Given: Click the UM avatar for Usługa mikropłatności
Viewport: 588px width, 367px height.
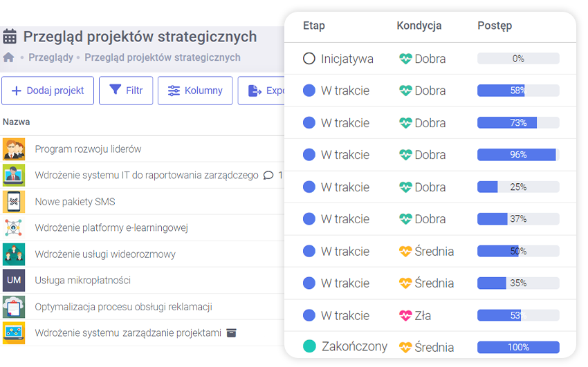Looking at the screenshot, I should point(14,281).
